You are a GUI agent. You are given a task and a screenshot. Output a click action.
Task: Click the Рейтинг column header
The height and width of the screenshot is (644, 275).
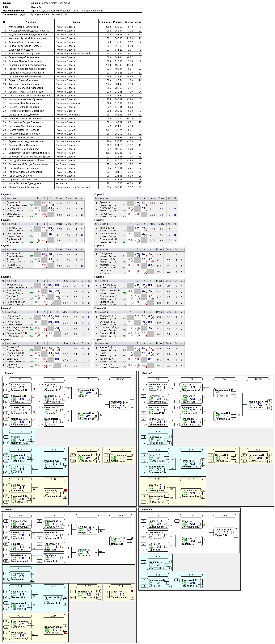coord(117,22)
